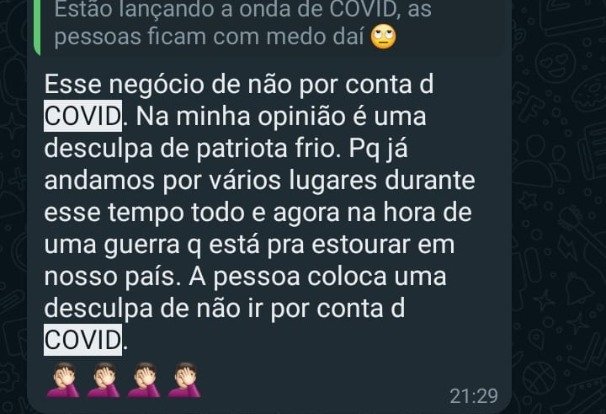Tap the green bar of the quoted reply
Viewport: 606px width, 414px height.
(x=37, y=27)
